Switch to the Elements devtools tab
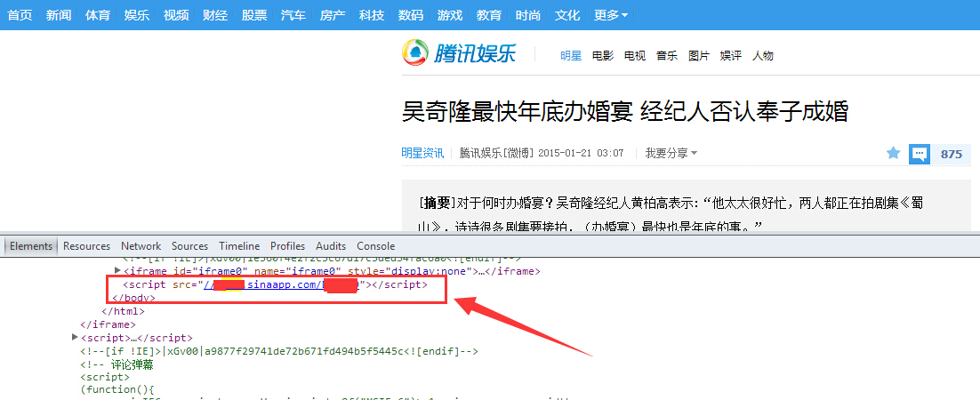Image resolution: width=980 pixels, height=400 pixels. pos(31,246)
